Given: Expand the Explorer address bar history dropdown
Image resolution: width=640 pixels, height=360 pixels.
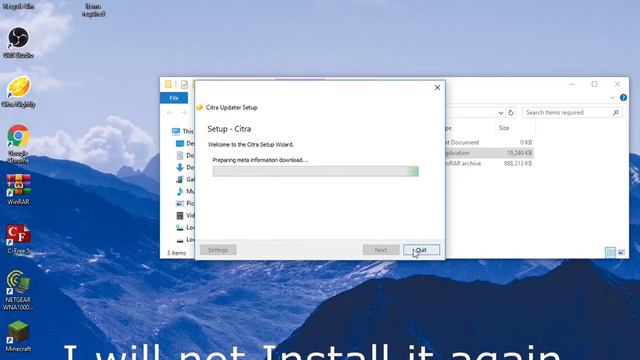Looking at the screenshot, I should pyautogui.click(x=501, y=113).
